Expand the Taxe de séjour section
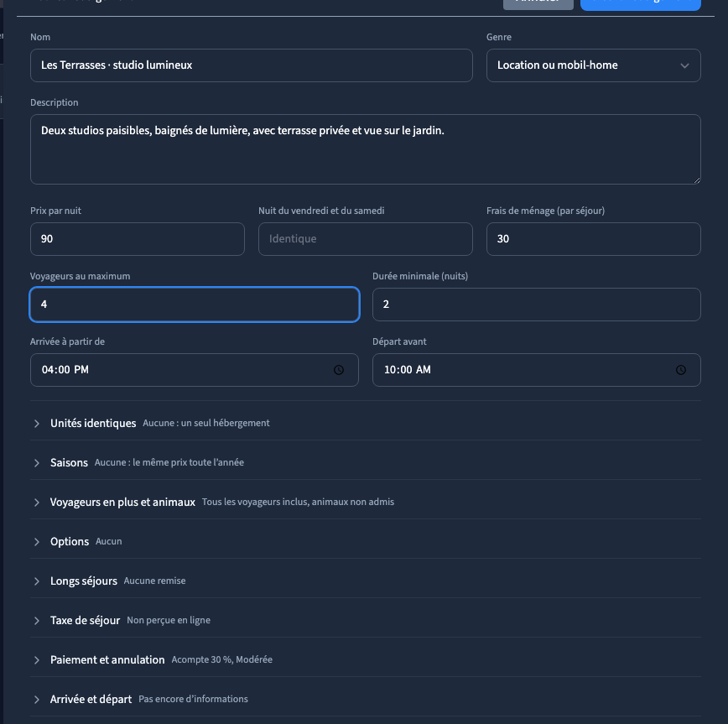Screen dimensions: 728x724 (x=366, y=621)
